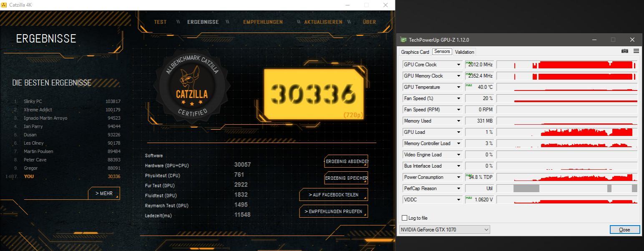
Task: Open the EMPFEHLUNGEN tab in Catzilla
Action: point(263,22)
